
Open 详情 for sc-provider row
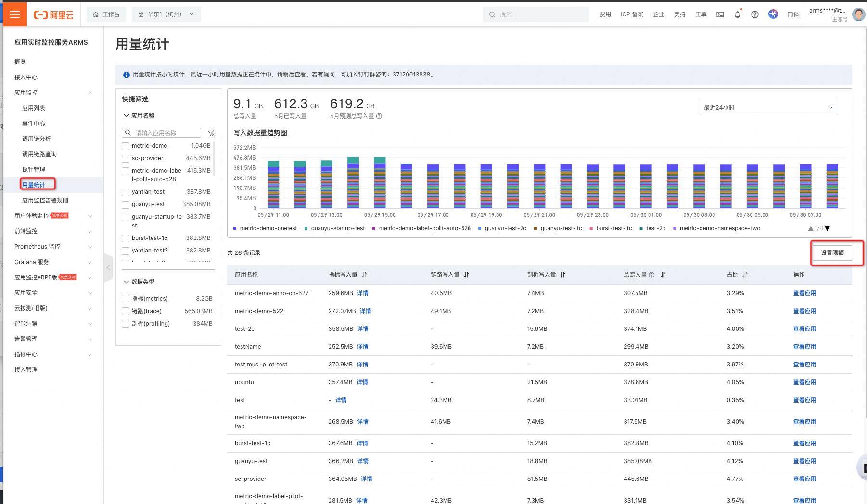point(367,479)
